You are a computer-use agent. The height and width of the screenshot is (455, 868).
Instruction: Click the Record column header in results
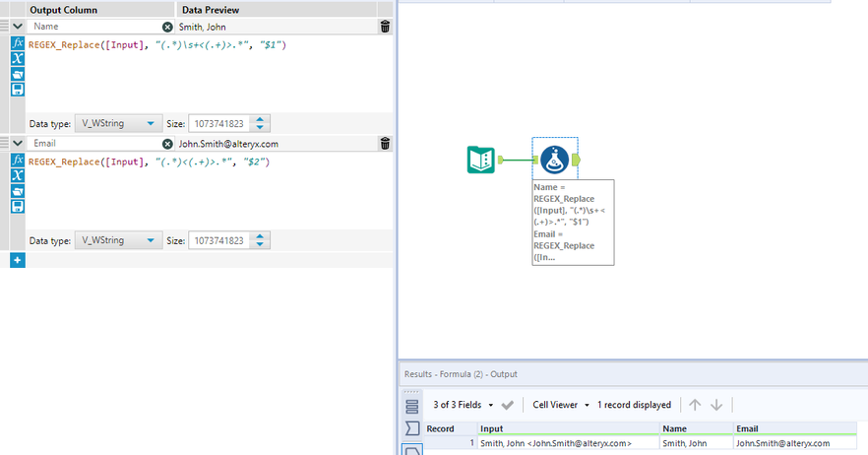[x=451, y=428]
